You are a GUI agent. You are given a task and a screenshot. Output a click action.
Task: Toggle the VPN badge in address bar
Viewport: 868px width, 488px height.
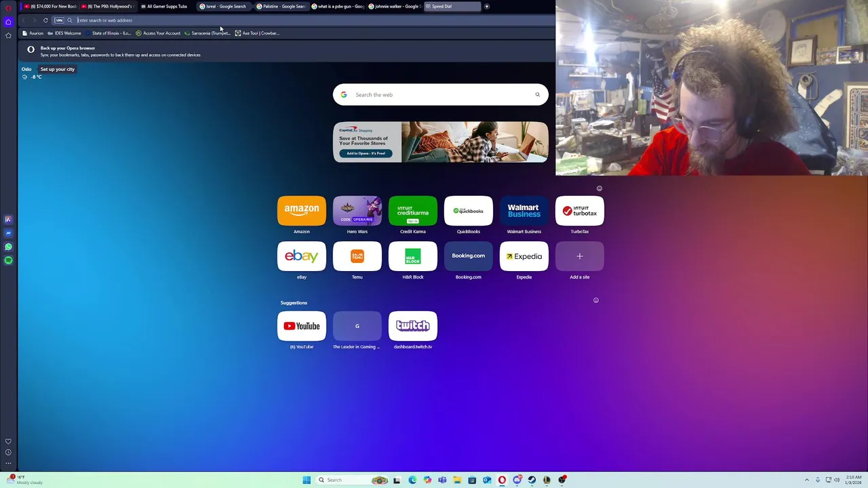click(59, 20)
